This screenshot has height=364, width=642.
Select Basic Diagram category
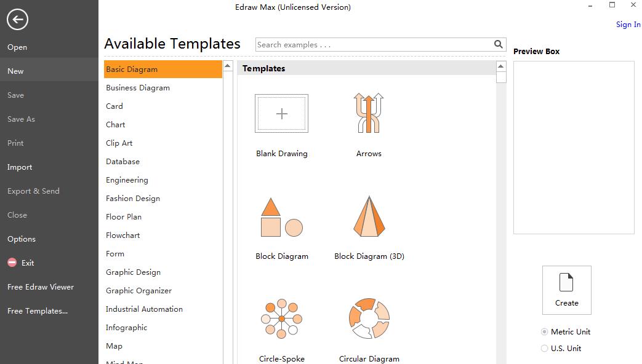click(x=163, y=69)
